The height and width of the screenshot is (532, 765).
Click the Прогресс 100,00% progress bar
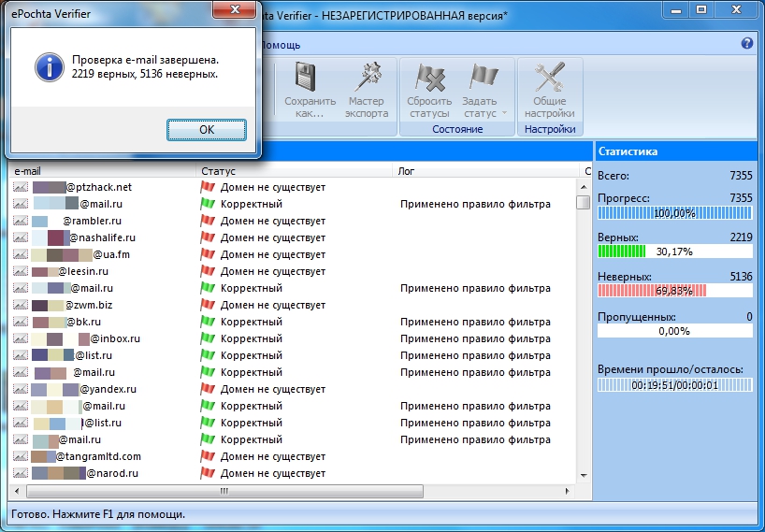tap(674, 213)
